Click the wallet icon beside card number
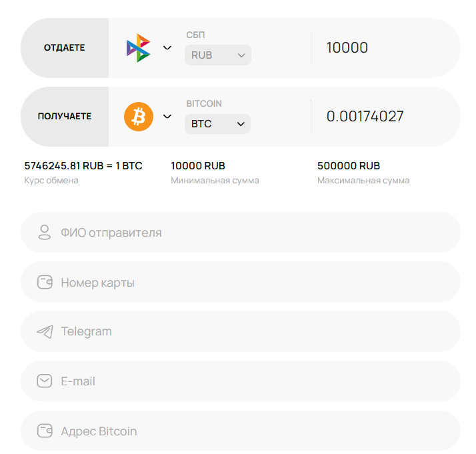476x454 pixels. tap(45, 282)
